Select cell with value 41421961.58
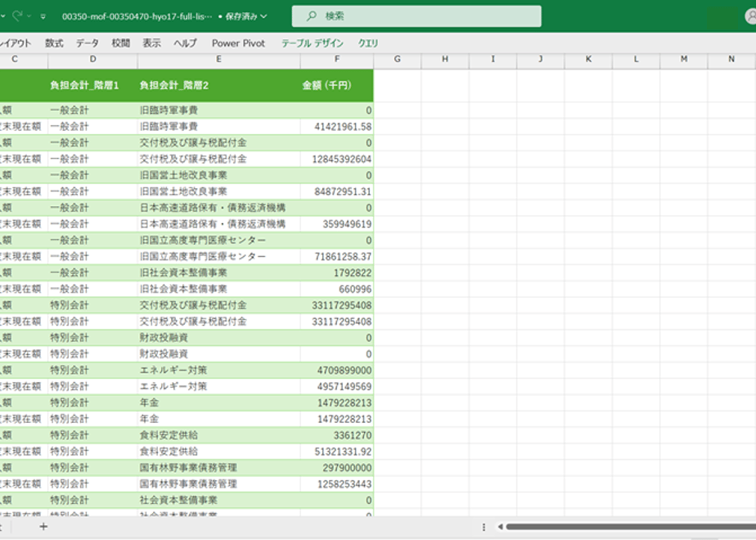756x540 pixels. click(x=336, y=126)
